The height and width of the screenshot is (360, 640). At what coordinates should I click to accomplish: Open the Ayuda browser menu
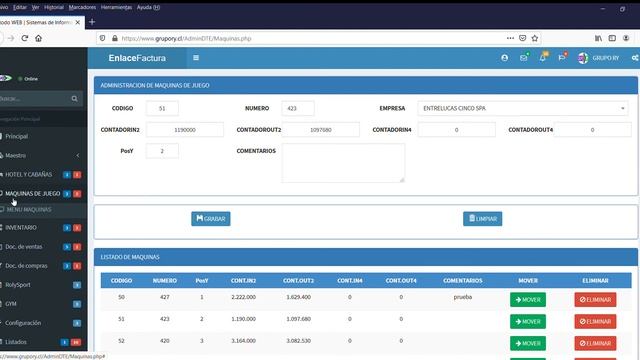148,7
